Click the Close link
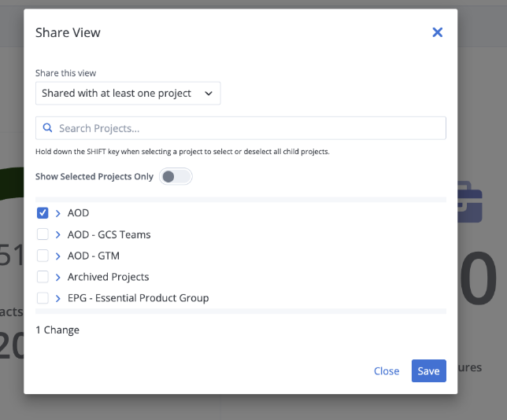The image size is (507, 420). (x=386, y=371)
